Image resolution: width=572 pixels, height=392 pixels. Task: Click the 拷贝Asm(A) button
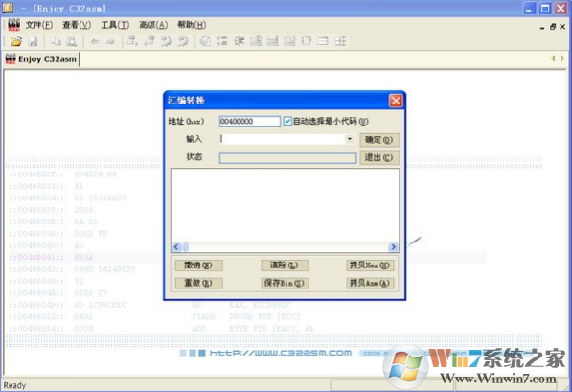point(370,283)
